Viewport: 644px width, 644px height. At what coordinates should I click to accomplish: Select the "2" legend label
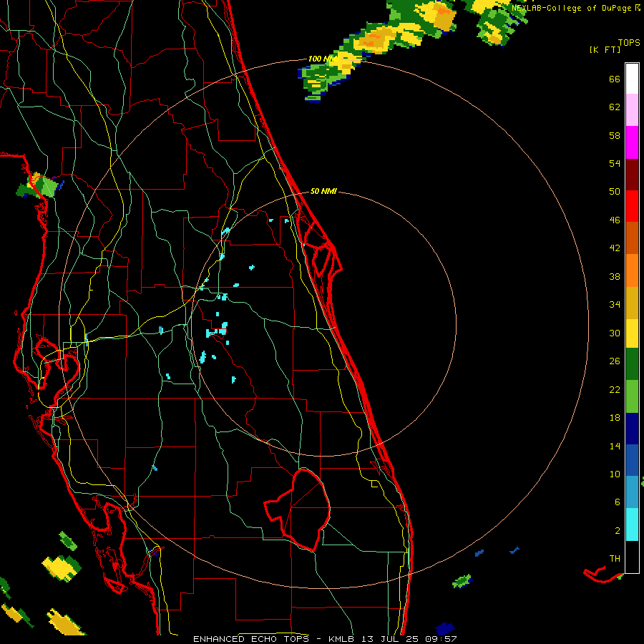[x=618, y=530]
